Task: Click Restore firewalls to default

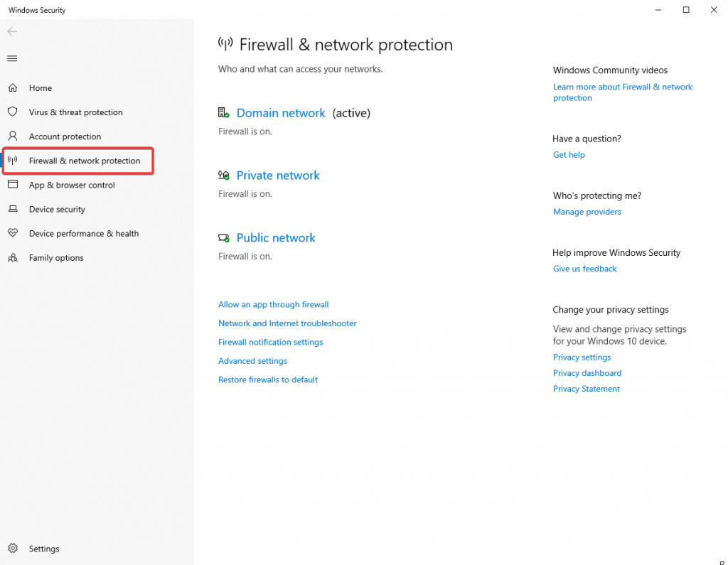Action: [x=268, y=380]
